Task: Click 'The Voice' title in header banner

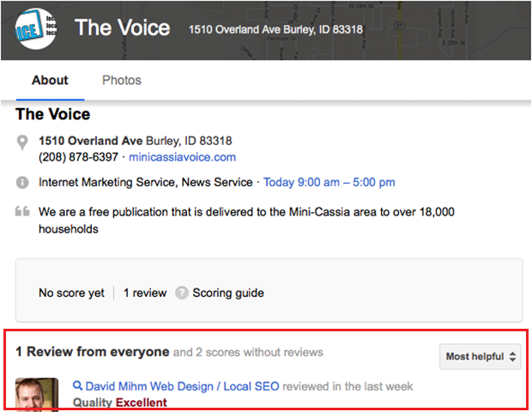Action: tap(122, 27)
